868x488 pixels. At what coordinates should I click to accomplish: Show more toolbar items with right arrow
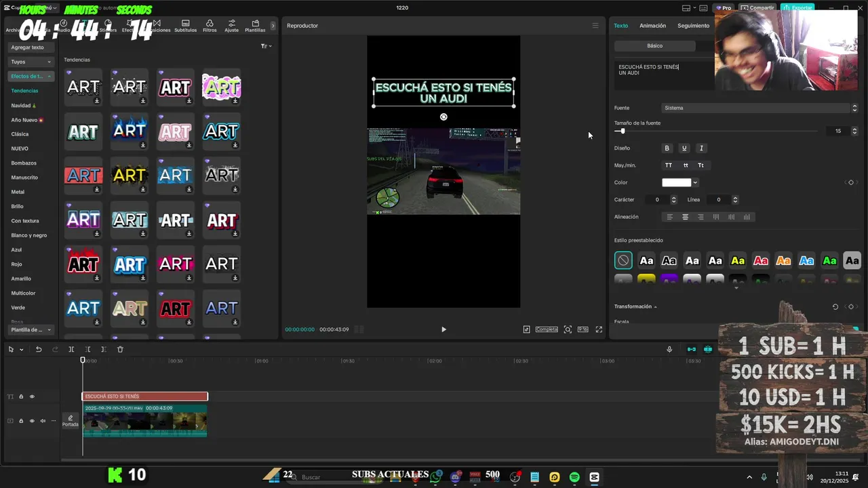(x=273, y=26)
